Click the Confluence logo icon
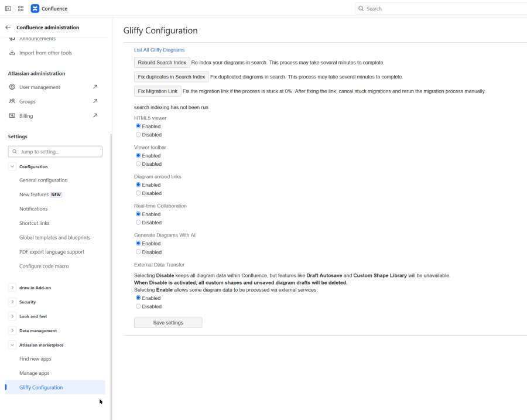 click(x=35, y=9)
